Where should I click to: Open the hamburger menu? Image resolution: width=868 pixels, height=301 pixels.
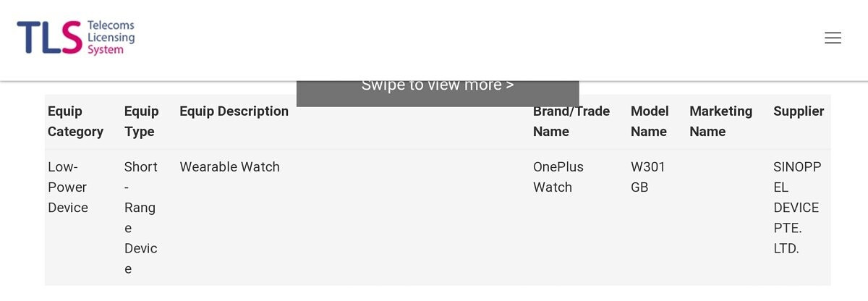tap(833, 38)
